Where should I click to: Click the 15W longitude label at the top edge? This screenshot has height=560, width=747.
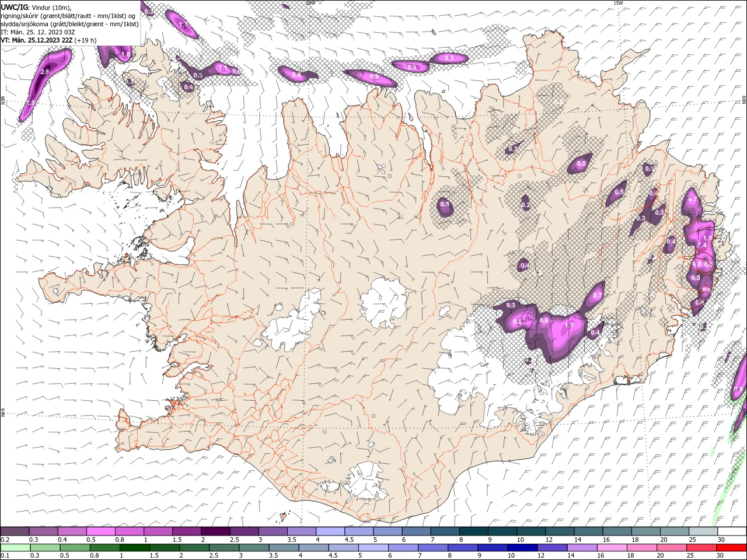point(618,3)
